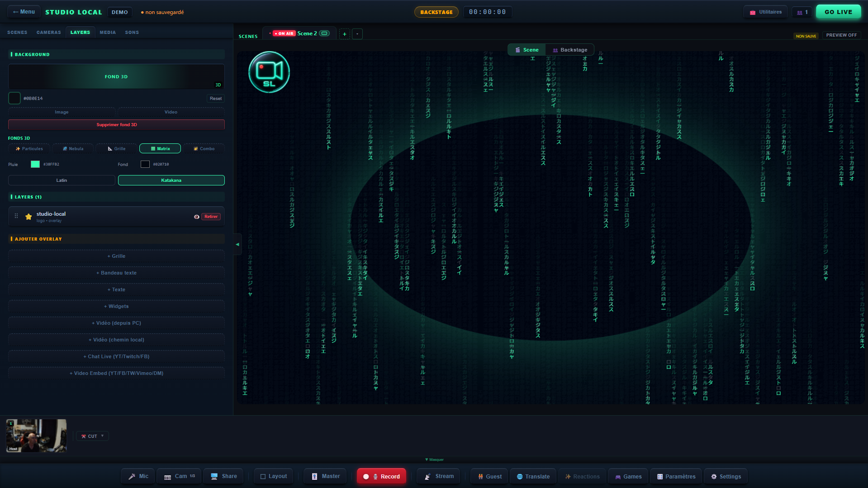Expand the + Widgets overlay option

point(116,306)
